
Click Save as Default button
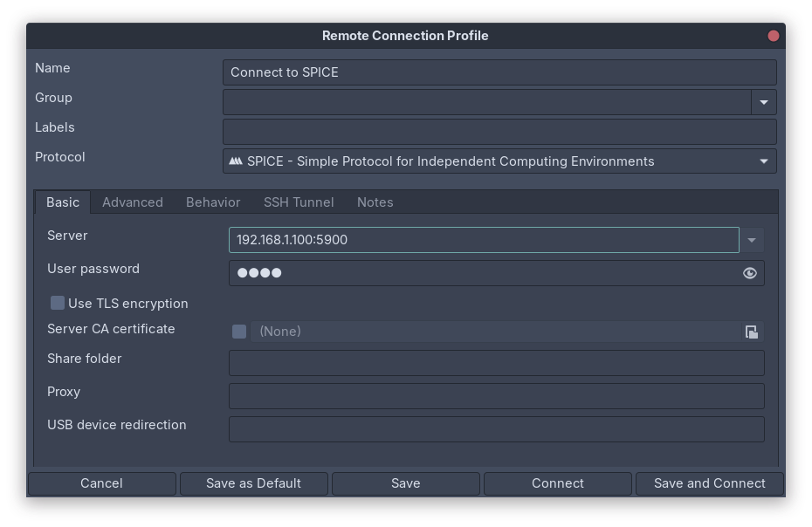click(253, 483)
